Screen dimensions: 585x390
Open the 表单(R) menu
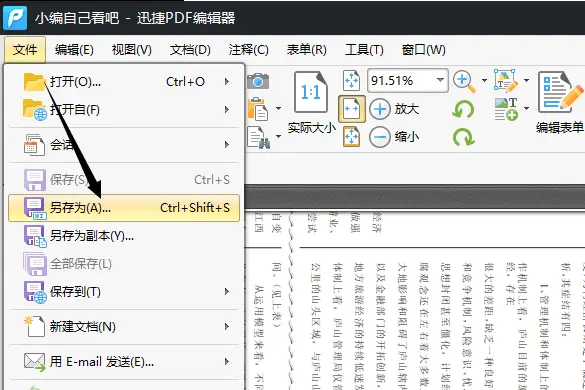point(306,50)
